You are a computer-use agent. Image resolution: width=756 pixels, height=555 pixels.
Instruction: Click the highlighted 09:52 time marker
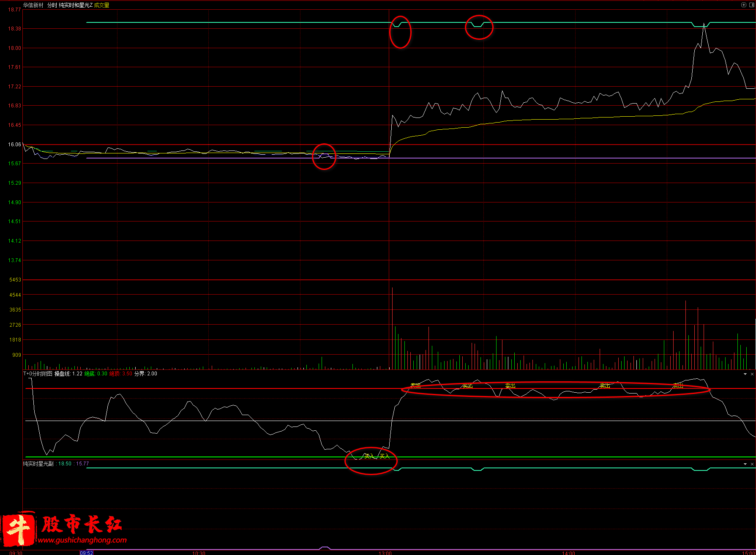87,552
